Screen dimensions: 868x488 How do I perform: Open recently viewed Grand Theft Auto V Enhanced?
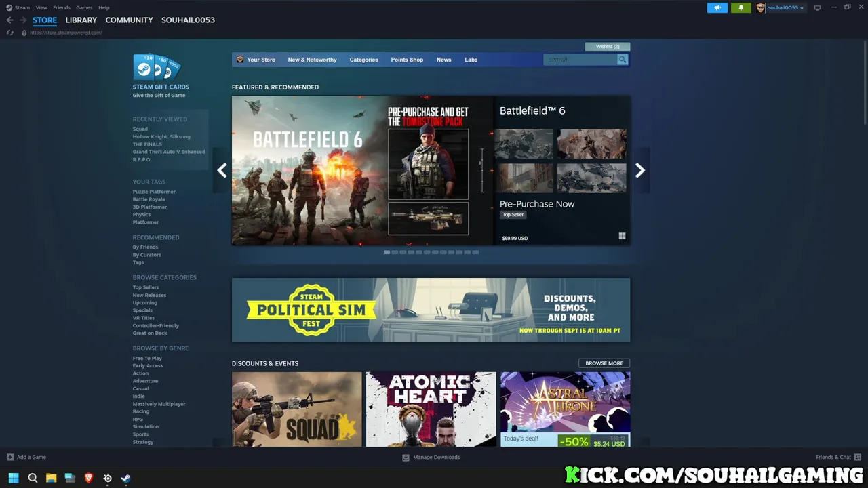[168, 152]
